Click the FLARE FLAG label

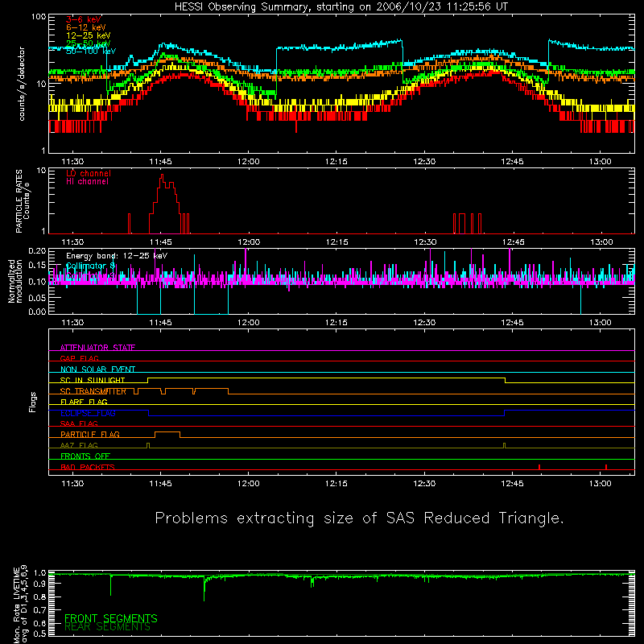[84, 402]
